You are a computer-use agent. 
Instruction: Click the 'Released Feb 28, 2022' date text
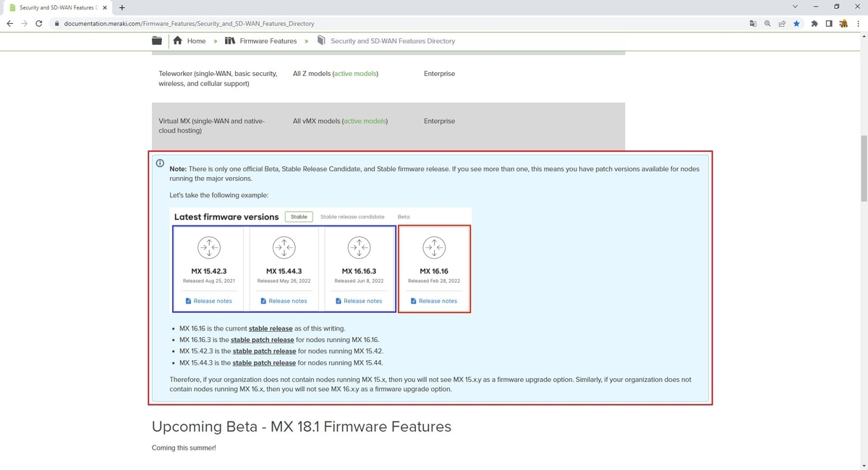pyautogui.click(x=434, y=281)
